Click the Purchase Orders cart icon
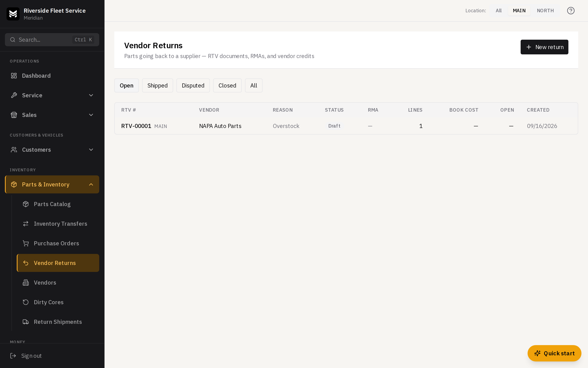Image resolution: width=588 pixels, height=368 pixels. [x=26, y=243]
